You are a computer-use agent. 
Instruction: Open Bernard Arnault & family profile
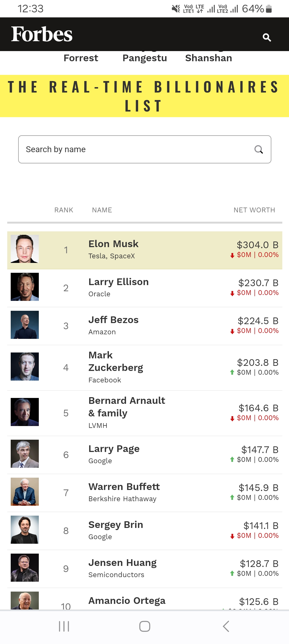click(x=127, y=407)
